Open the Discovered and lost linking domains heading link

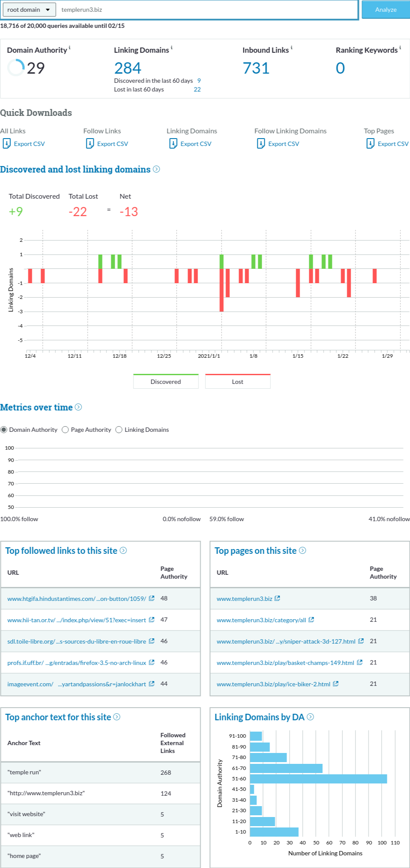[75, 169]
